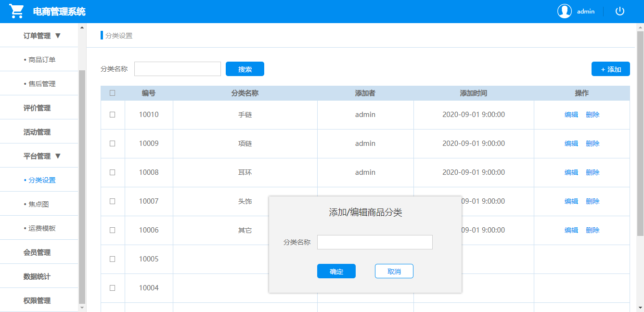
Task: Click the 分类名称 input in the dialog
Action: [x=374, y=242]
